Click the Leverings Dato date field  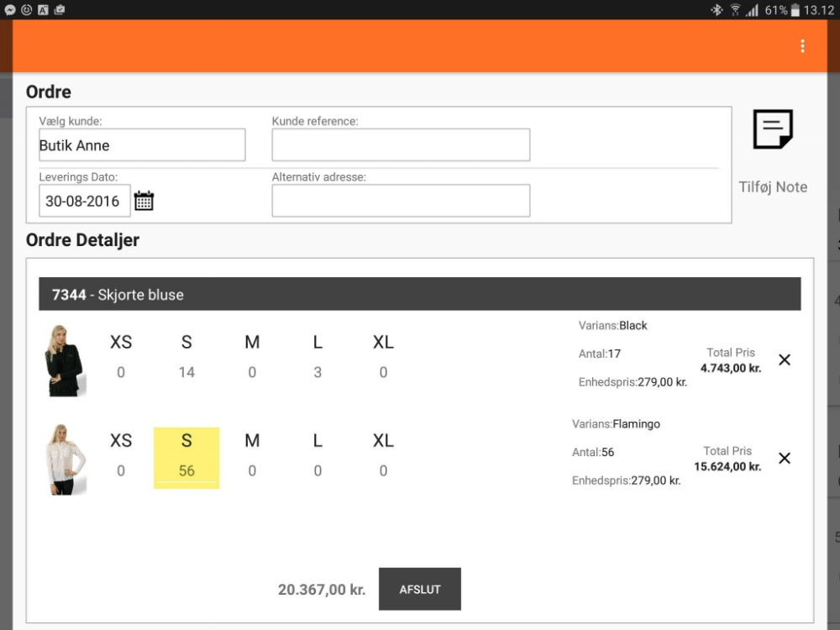coord(84,200)
